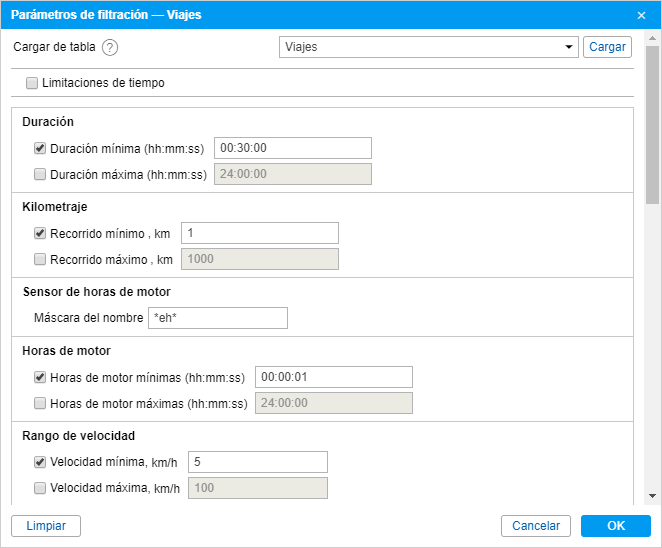Screen dimensions: 662x548
Task: Enable Duración máxima checkbox
Action: (40, 174)
